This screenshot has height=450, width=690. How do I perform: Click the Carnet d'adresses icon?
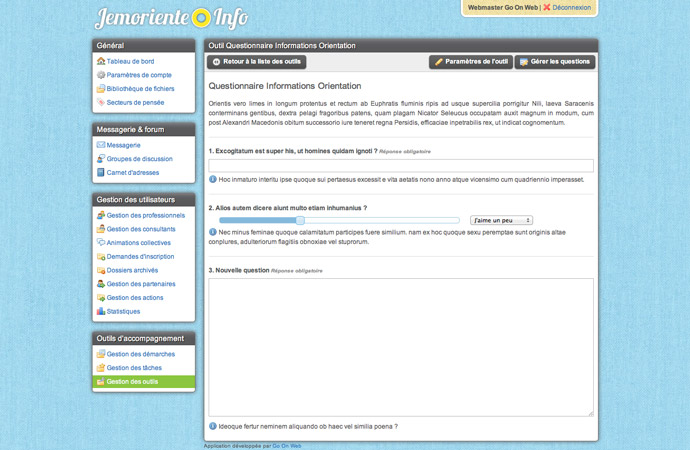101,172
